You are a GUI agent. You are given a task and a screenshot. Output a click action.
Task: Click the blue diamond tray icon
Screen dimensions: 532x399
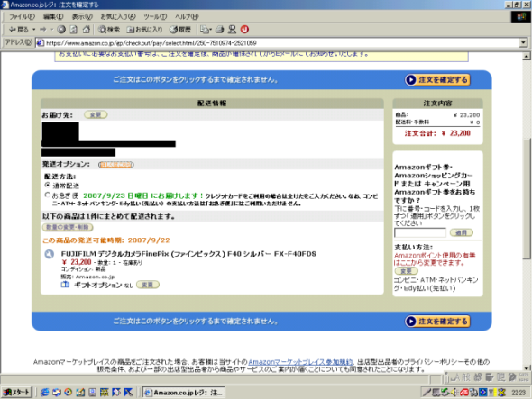(x=482, y=393)
